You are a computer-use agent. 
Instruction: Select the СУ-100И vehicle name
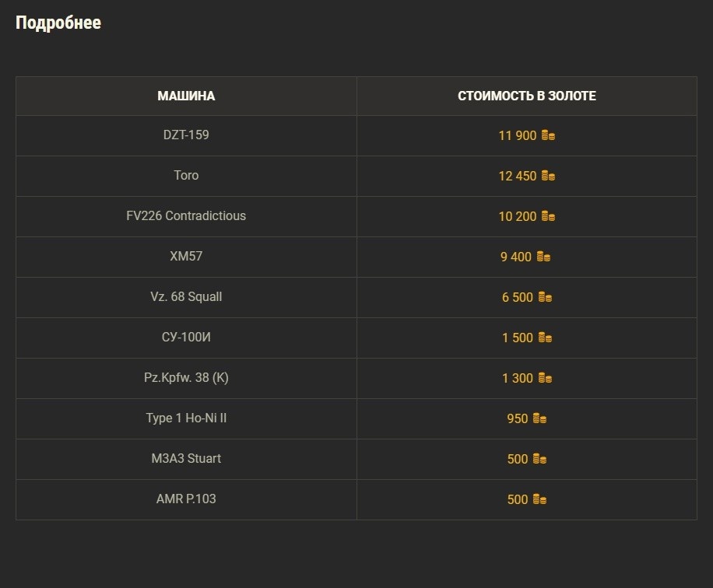pos(186,338)
